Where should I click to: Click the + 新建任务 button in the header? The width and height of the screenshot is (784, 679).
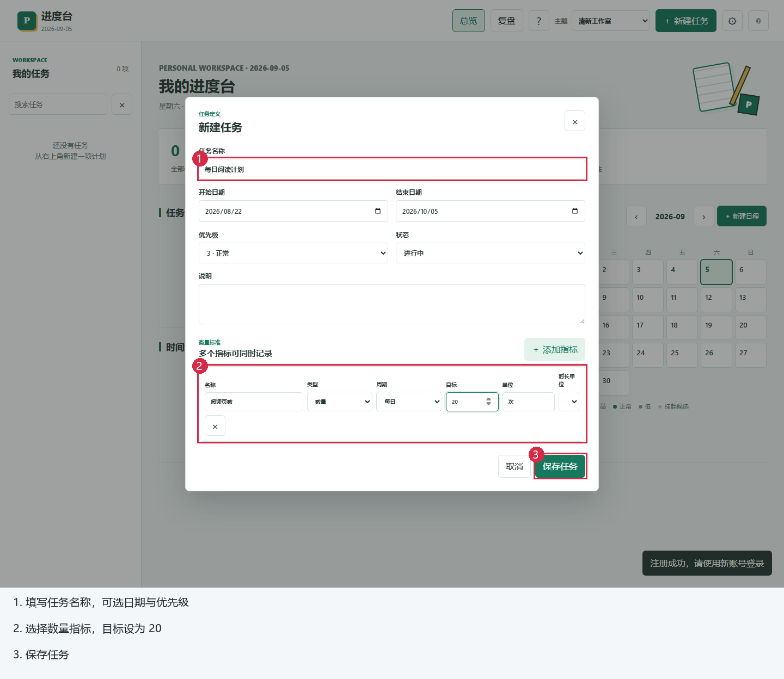tap(686, 21)
